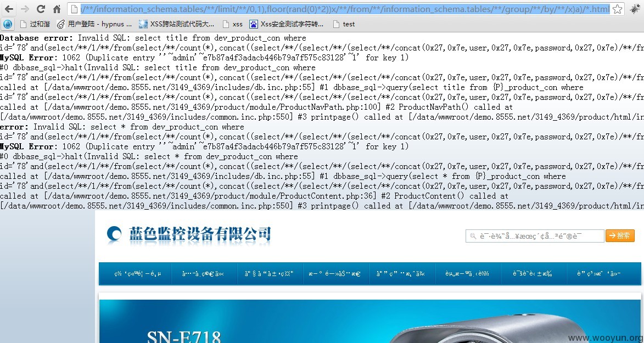Click the bold 'Database error:' text

point(36,38)
